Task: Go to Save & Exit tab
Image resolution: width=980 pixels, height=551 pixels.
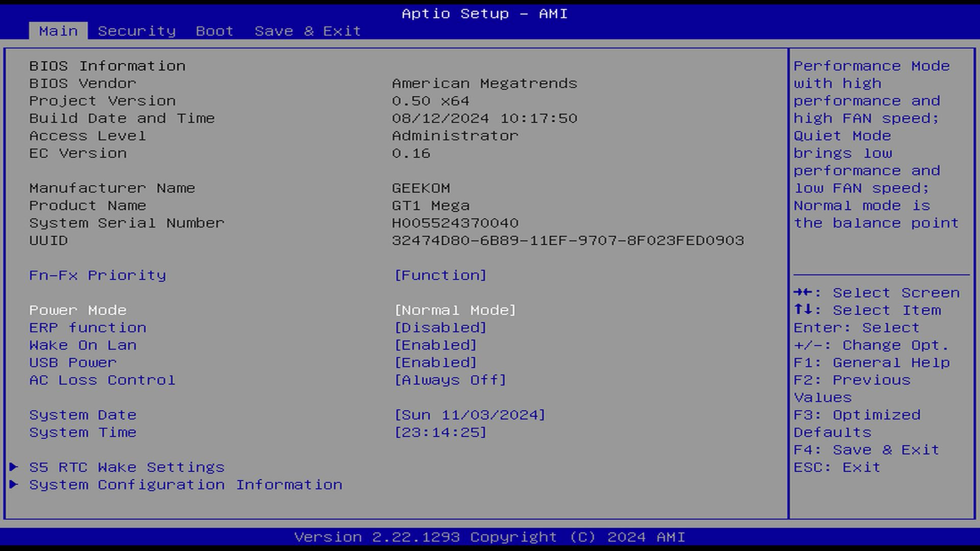Action: (x=308, y=31)
